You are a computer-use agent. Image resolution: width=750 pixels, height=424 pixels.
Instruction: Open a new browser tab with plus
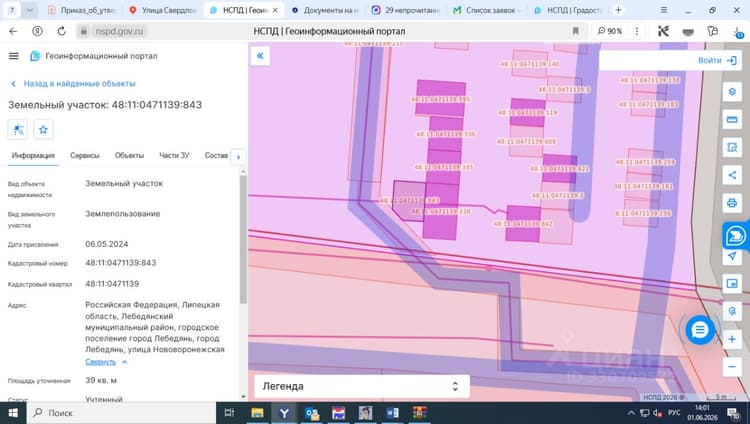pos(618,10)
